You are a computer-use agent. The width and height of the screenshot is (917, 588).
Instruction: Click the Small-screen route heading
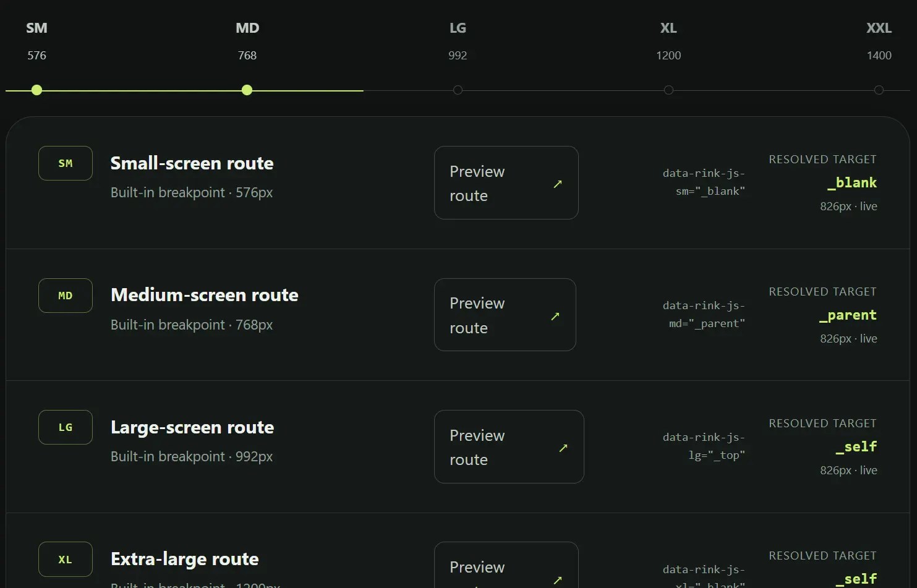(x=192, y=163)
